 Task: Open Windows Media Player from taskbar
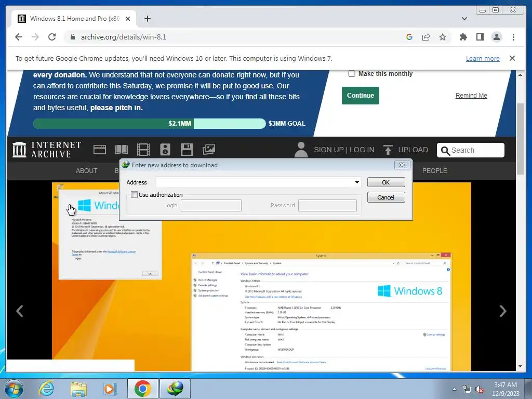110,389
